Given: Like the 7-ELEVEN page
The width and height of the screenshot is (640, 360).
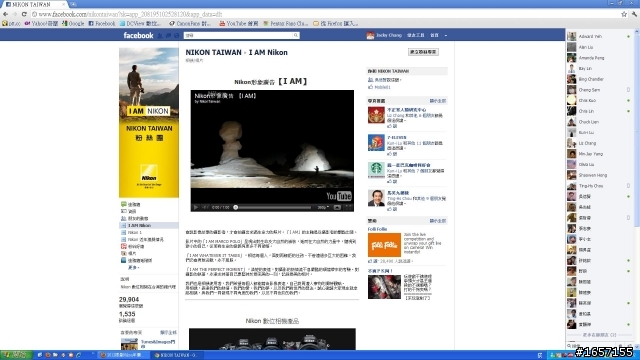Looking at the screenshot, I should pos(392,154).
